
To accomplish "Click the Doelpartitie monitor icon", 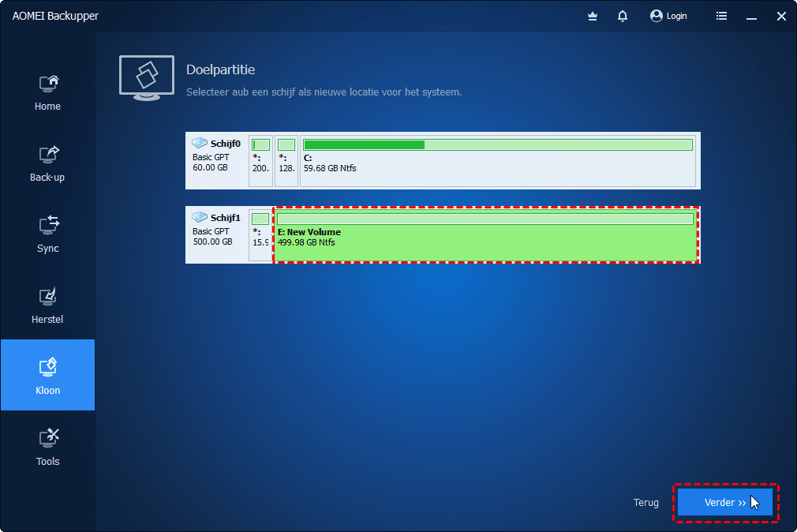I will 147,78.
